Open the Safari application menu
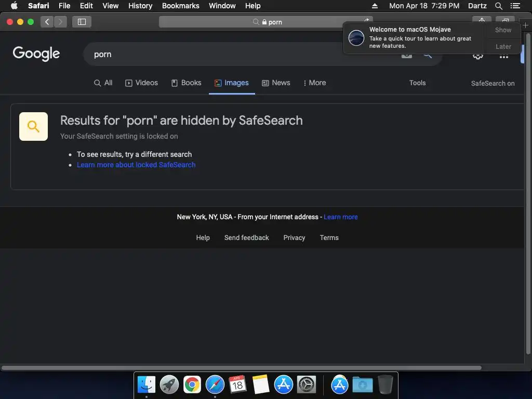The image size is (532, 399). (38, 6)
